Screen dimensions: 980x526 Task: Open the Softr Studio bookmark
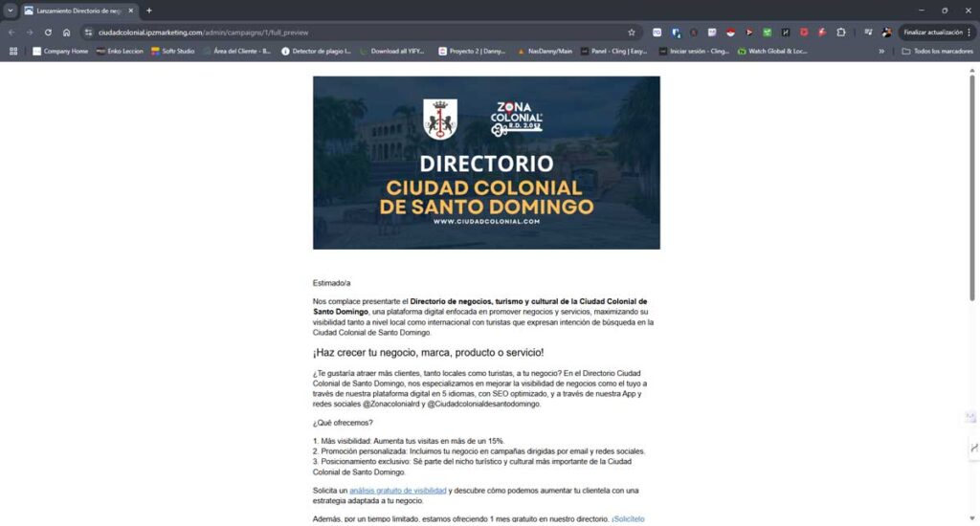172,52
